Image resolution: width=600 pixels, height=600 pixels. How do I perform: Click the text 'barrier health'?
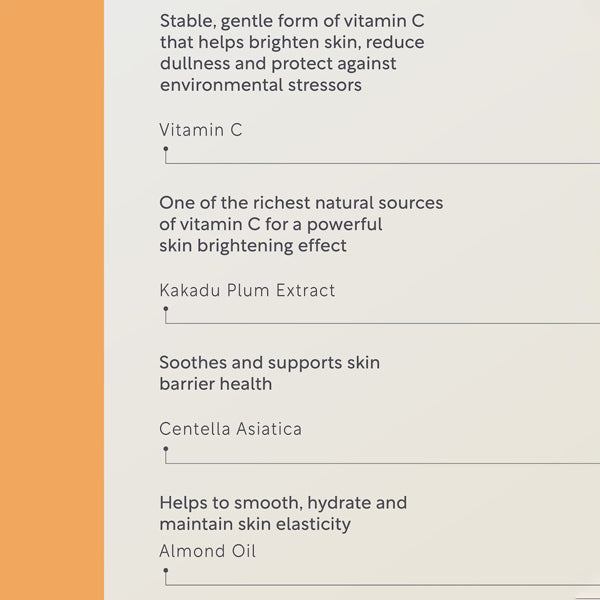tap(215, 384)
